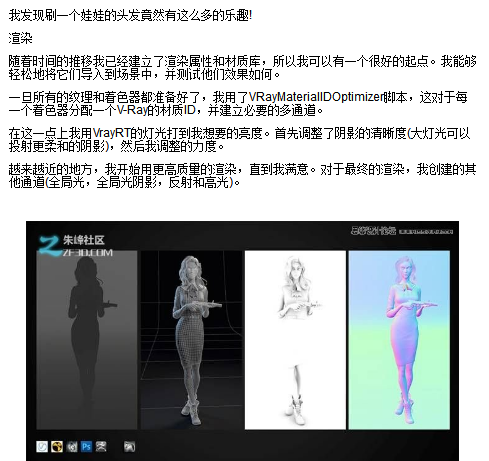Viewport: 489px width, 461px height.
Task: Follow the blue V-Ray text link
Action: coord(132,110)
